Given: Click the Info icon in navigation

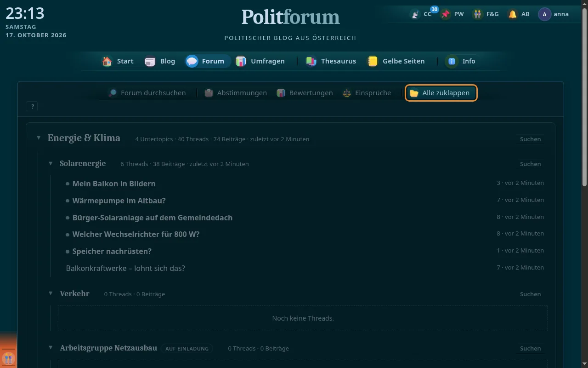Looking at the screenshot, I should pyautogui.click(x=452, y=61).
